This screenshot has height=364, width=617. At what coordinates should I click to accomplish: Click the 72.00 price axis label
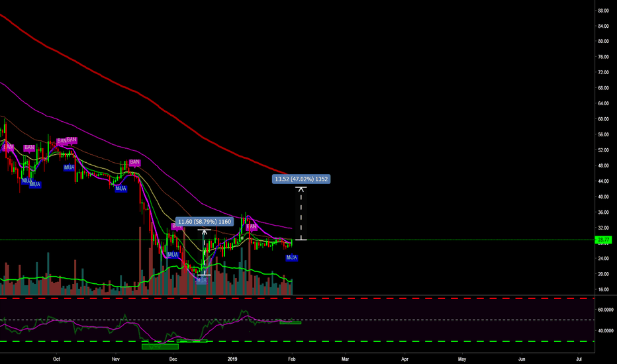[x=603, y=72]
